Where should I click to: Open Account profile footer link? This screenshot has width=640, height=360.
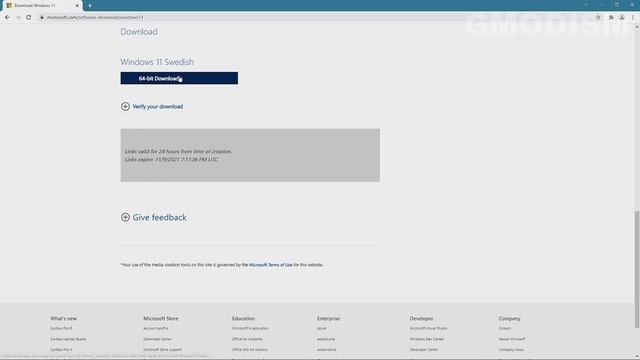click(x=156, y=329)
